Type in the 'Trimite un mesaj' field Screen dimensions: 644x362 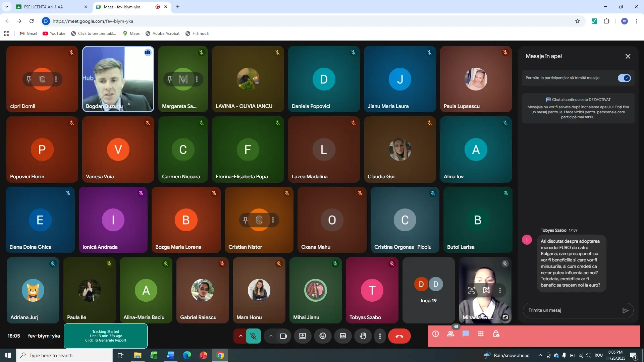(570, 310)
